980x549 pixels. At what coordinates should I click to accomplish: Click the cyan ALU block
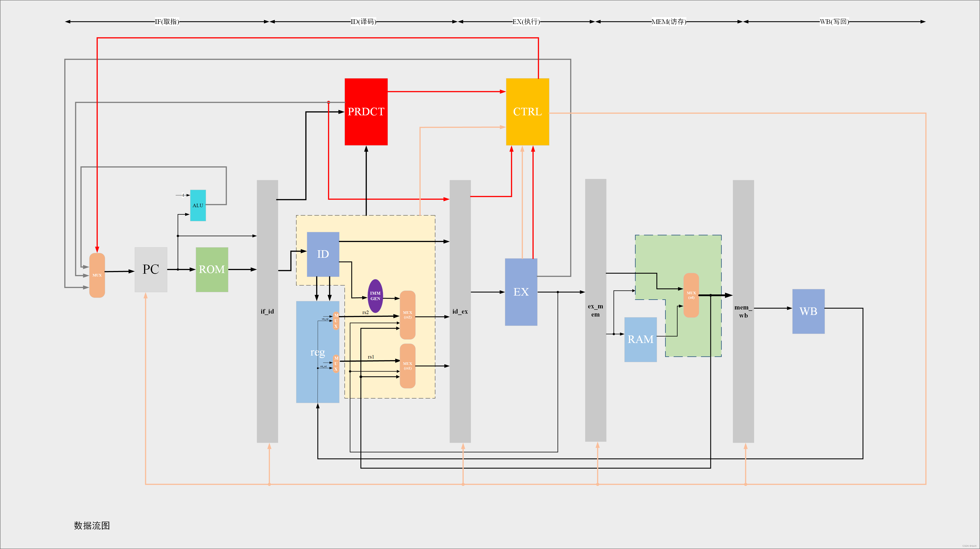click(198, 205)
